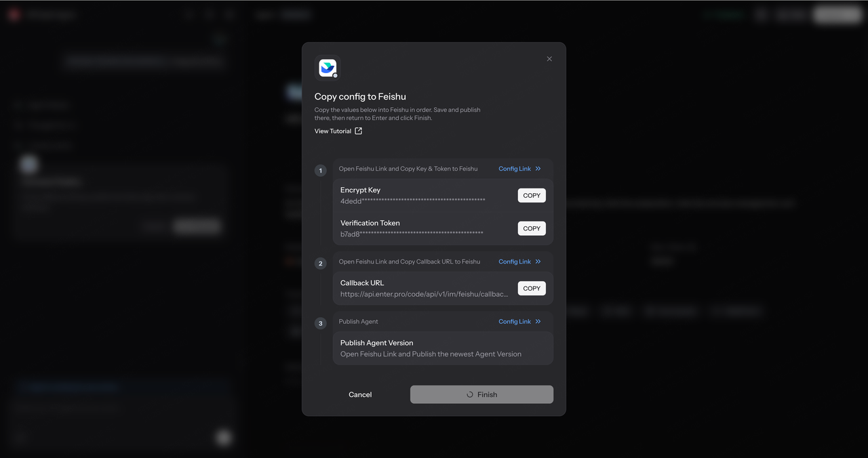
Task: Click the step 1 number badge
Action: click(321, 171)
